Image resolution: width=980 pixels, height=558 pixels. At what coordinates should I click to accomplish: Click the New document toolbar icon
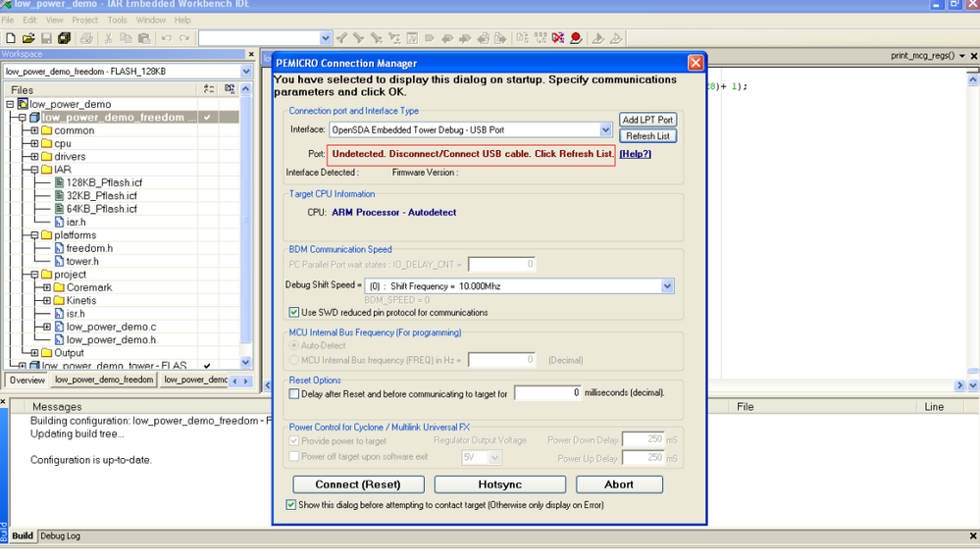(11, 39)
